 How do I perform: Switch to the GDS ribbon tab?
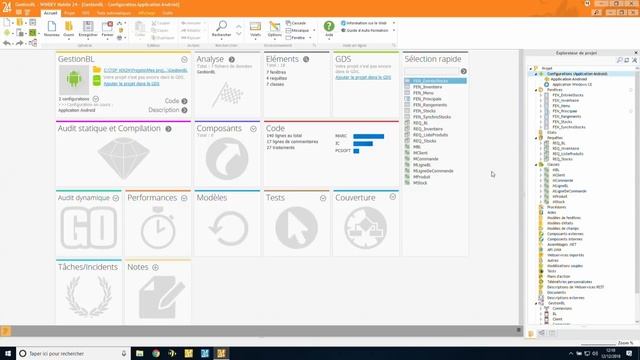pyautogui.click(x=86, y=13)
